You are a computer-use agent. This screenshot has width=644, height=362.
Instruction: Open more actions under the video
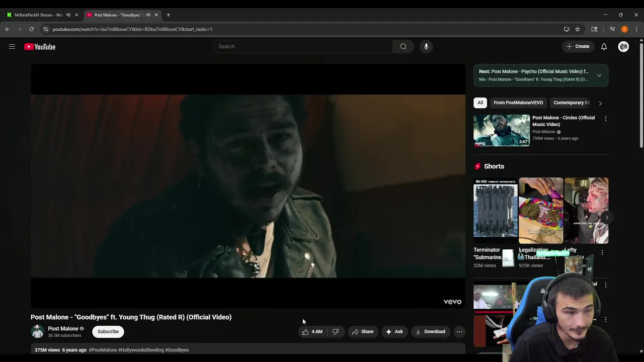tap(459, 331)
